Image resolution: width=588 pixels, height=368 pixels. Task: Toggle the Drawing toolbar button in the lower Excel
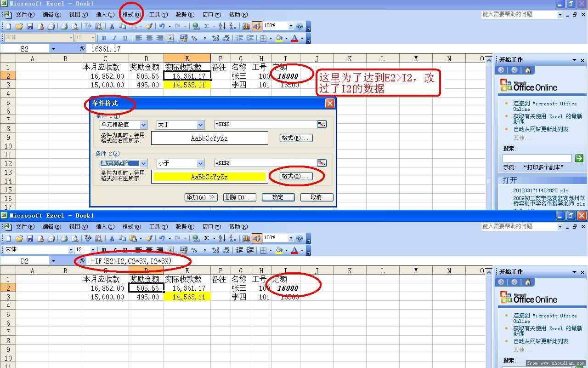(257, 238)
